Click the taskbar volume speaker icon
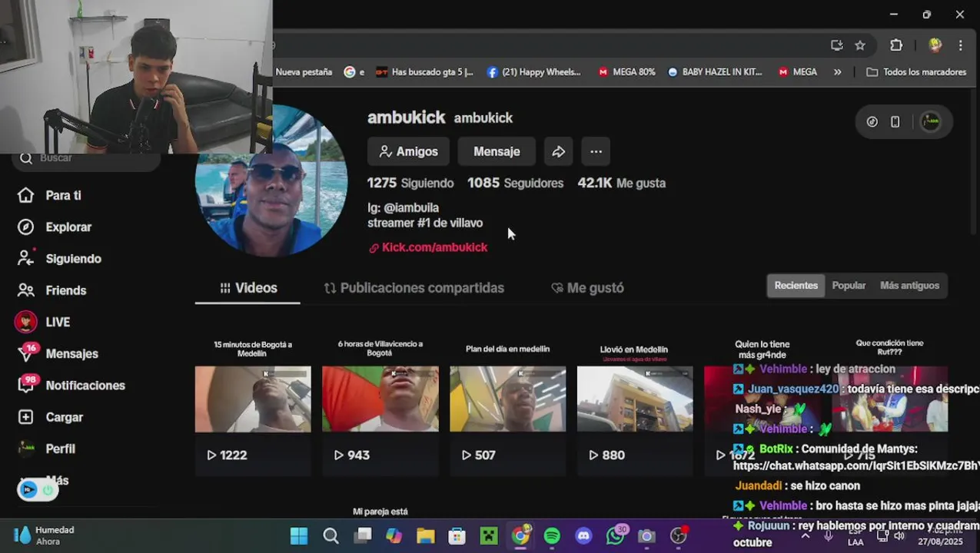The height and width of the screenshot is (553, 980). coord(899,535)
